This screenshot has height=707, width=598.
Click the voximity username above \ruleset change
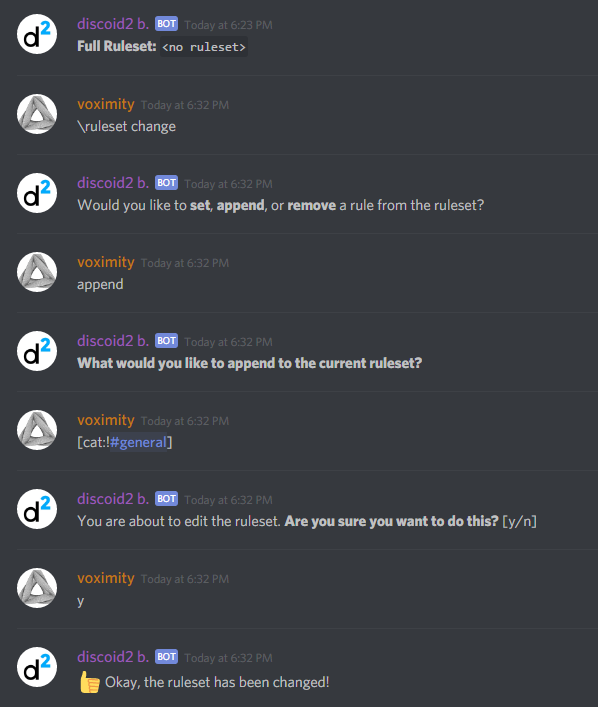(106, 104)
